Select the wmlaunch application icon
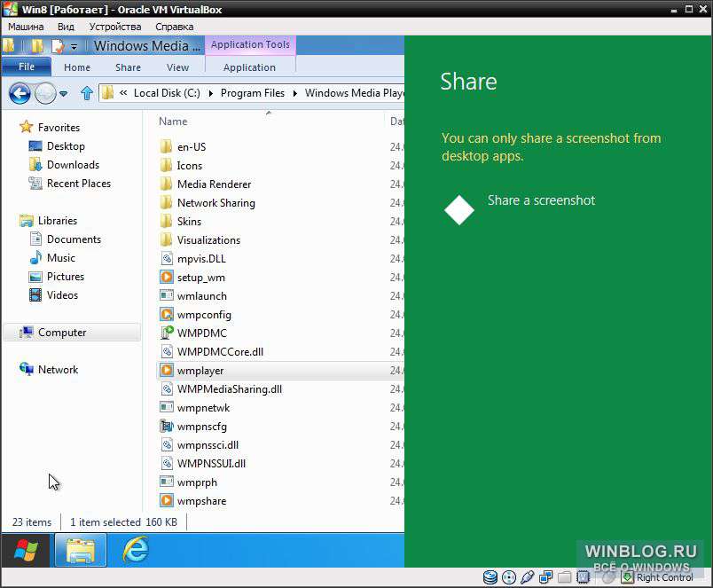 [167, 295]
